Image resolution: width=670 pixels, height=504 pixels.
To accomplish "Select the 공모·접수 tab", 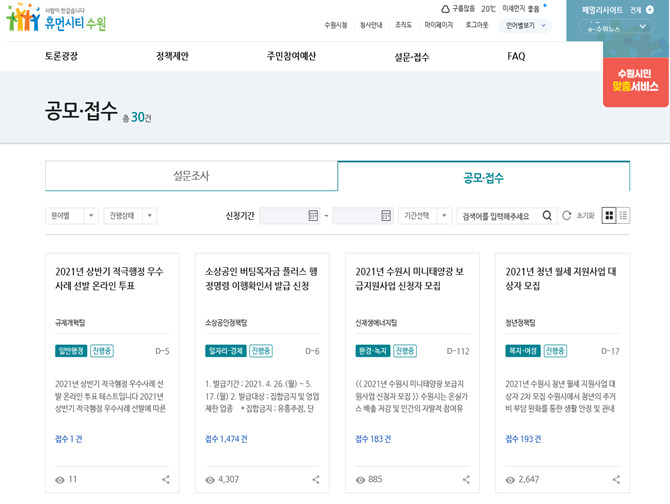I will [x=484, y=177].
